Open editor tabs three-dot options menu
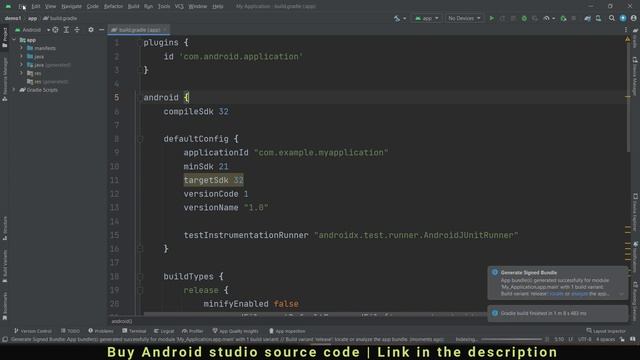640x360 pixels. click(626, 30)
